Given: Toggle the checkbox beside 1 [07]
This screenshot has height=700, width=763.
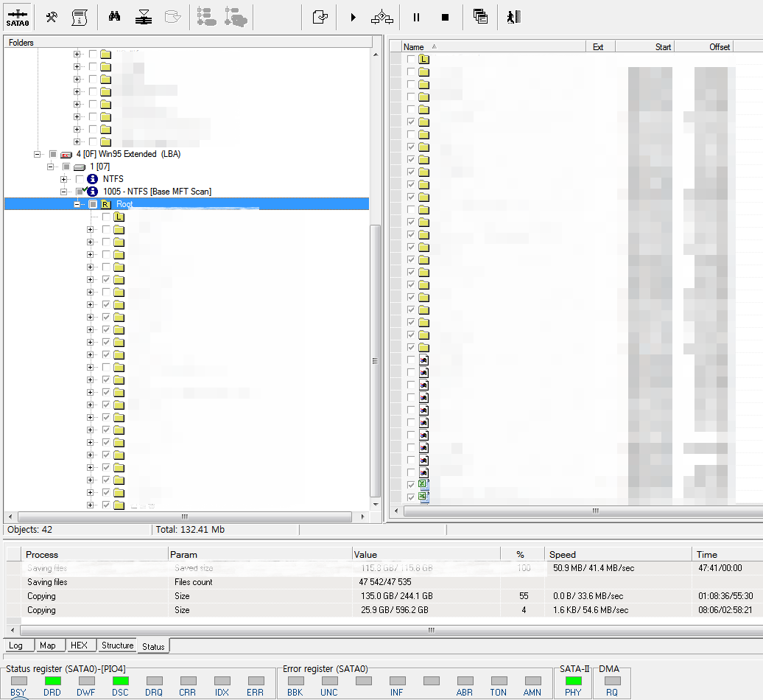Looking at the screenshot, I should [x=67, y=167].
